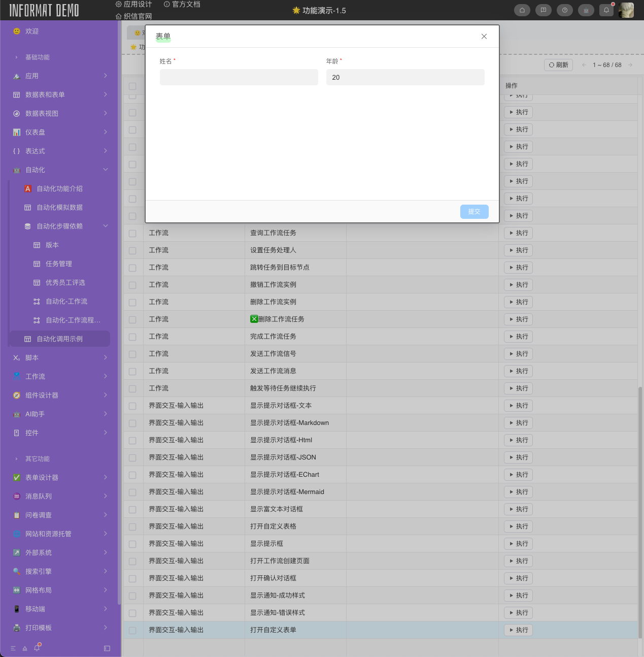Check the box for 显示富文本对话框 row
This screenshot has height=657, width=644.
tap(132, 509)
